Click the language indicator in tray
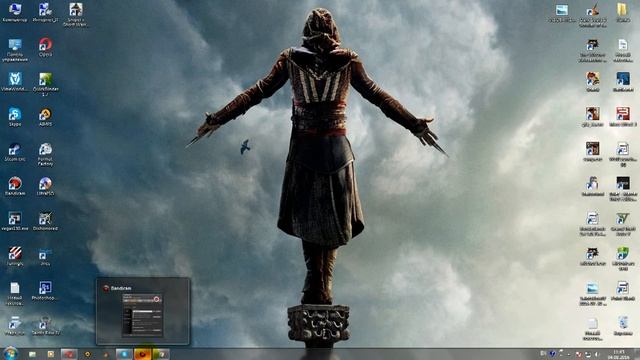Screen dimensions: 640x360 pos(543,353)
